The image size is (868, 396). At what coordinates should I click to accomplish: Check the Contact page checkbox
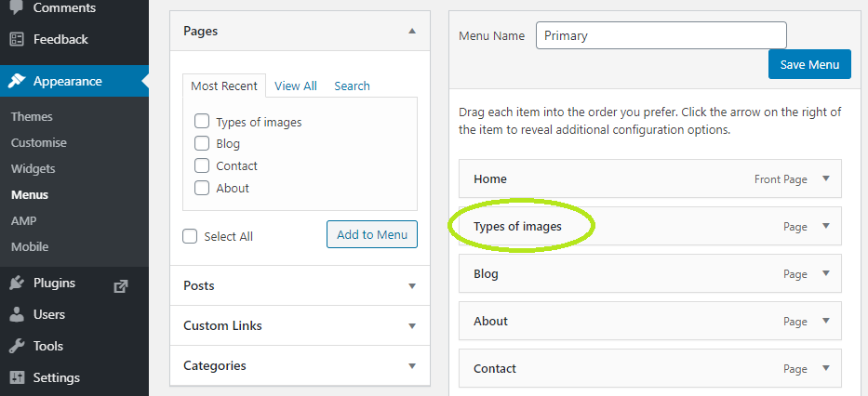click(x=202, y=165)
